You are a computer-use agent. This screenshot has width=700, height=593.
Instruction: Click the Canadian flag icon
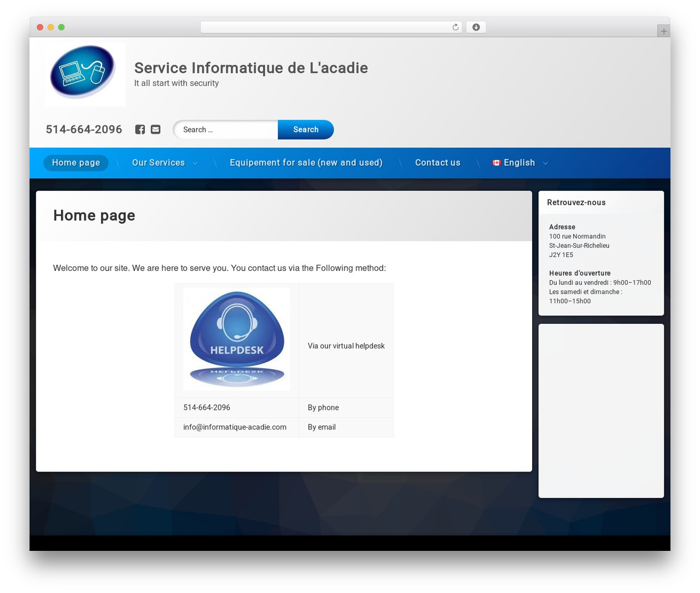pyautogui.click(x=497, y=163)
